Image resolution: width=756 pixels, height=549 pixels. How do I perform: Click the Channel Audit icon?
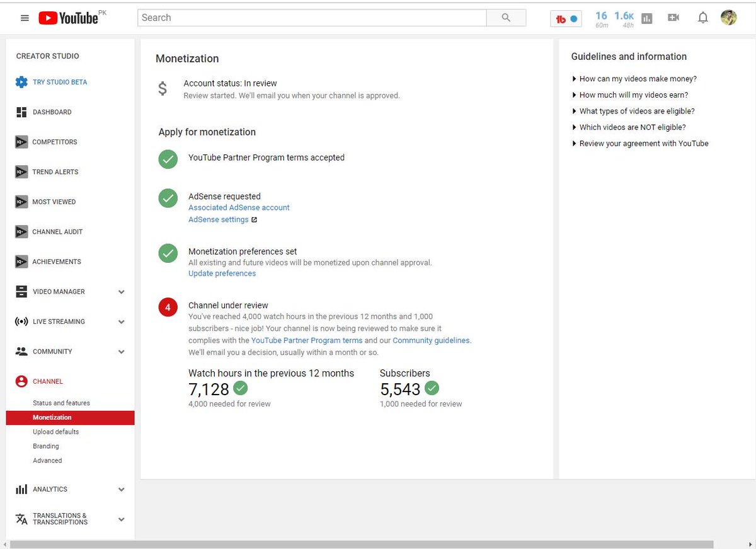point(21,232)
